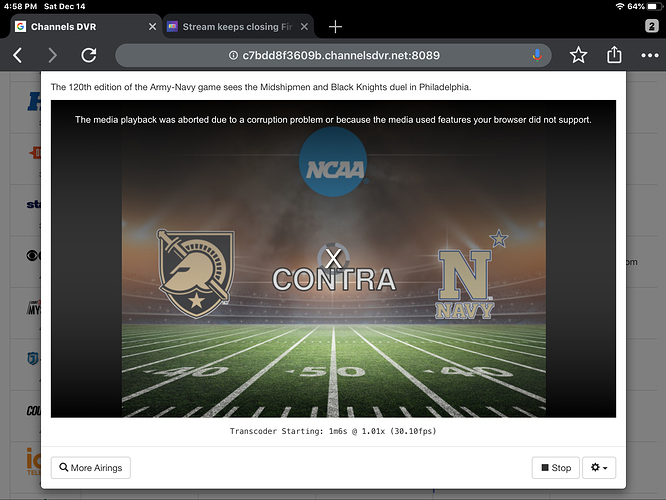The image size is (666, 500).
Task: Click the address bar URL field
Action: click(x=330, y=56)
